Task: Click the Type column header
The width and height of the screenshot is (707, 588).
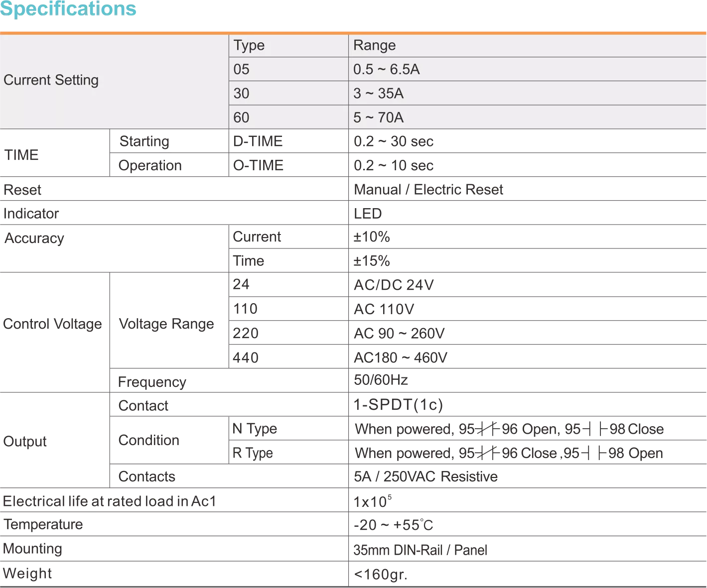Action: (x=249, y=45)
